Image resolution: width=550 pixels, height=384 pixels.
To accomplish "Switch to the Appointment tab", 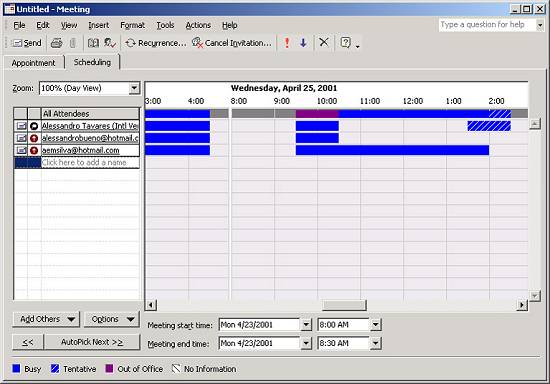I will (x=34, y=63).
